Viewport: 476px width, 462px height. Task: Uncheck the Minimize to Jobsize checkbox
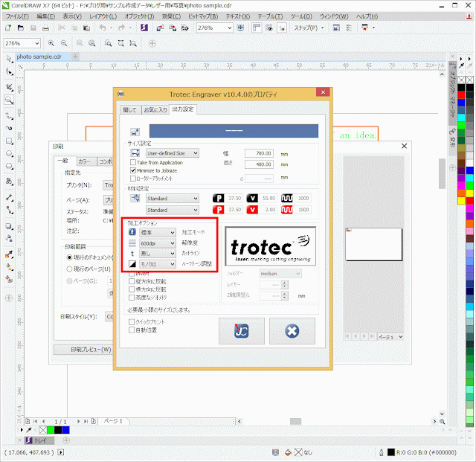[133, 170]
